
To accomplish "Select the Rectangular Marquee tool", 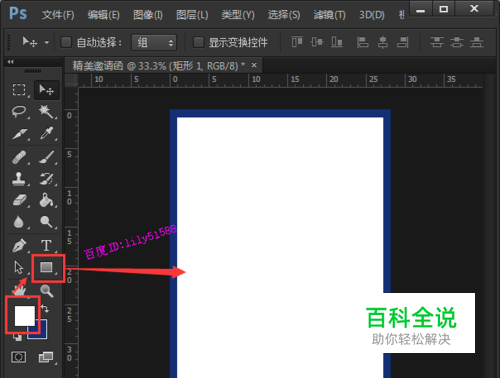I will tap(19, 90).
